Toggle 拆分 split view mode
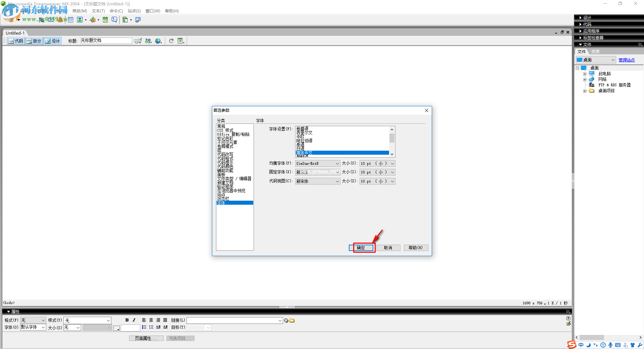This screenshot has height=349, width=644. (x=34, y=41)
